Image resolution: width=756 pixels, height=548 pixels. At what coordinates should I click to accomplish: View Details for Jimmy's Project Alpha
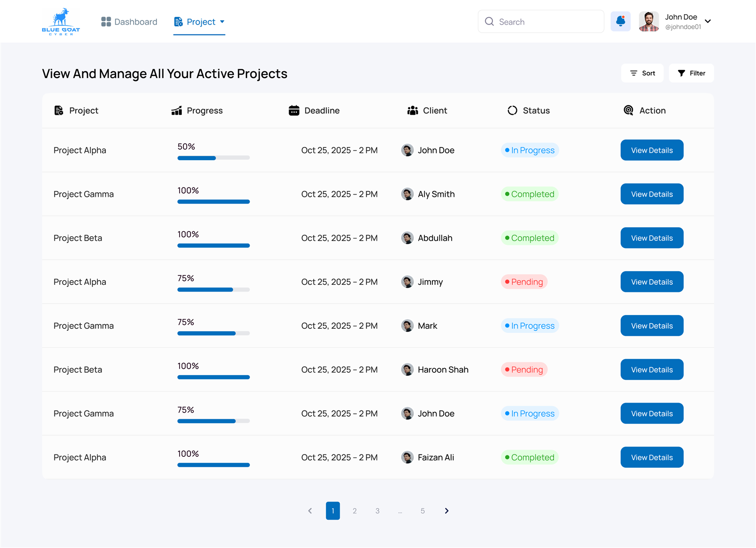point(652,282)
